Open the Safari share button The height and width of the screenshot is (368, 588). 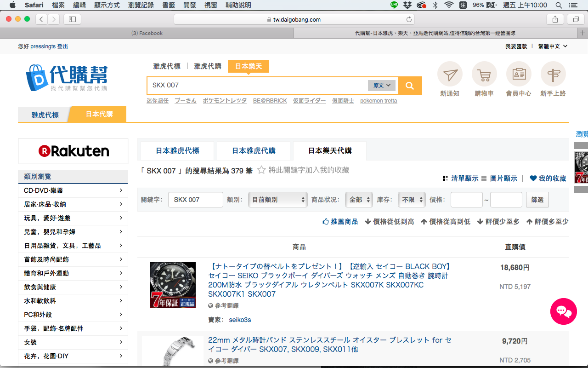[x=555, y=19]
